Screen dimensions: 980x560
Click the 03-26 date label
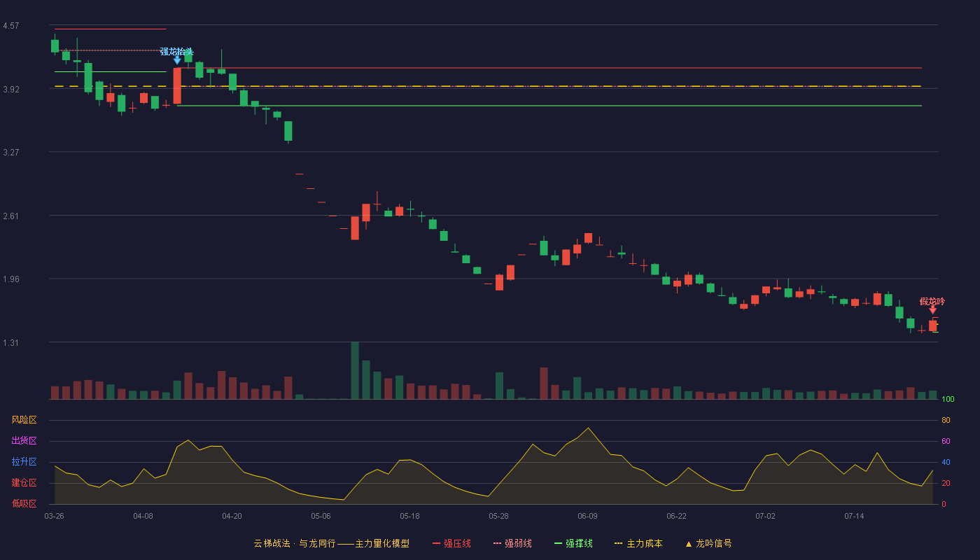[54, 516]
